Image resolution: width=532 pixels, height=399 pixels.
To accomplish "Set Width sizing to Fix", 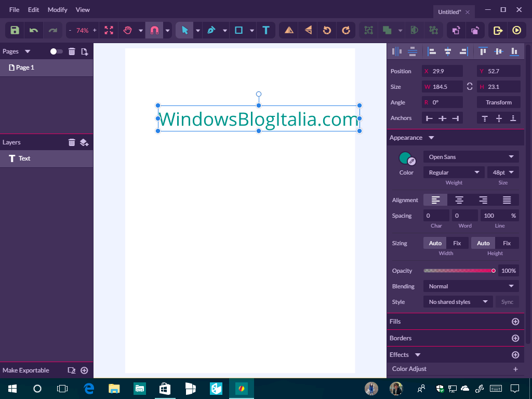I will [457, 243].
